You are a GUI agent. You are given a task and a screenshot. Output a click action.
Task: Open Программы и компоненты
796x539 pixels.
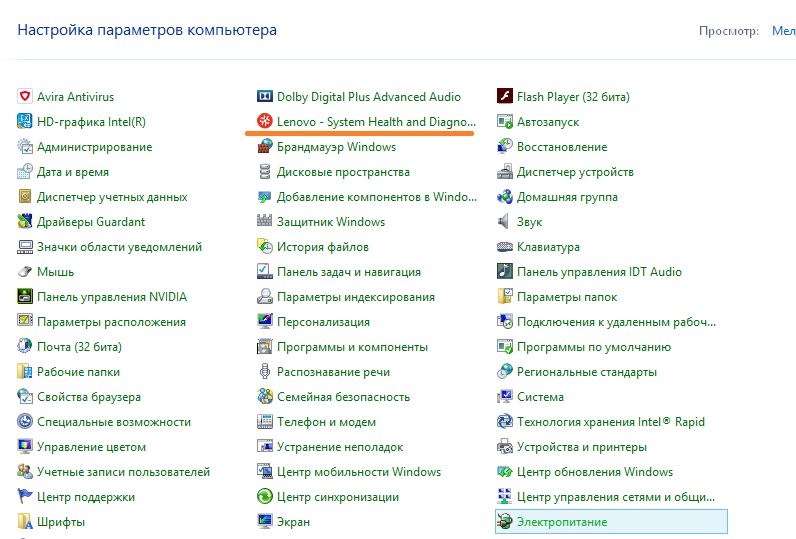(x=352, y=347)
